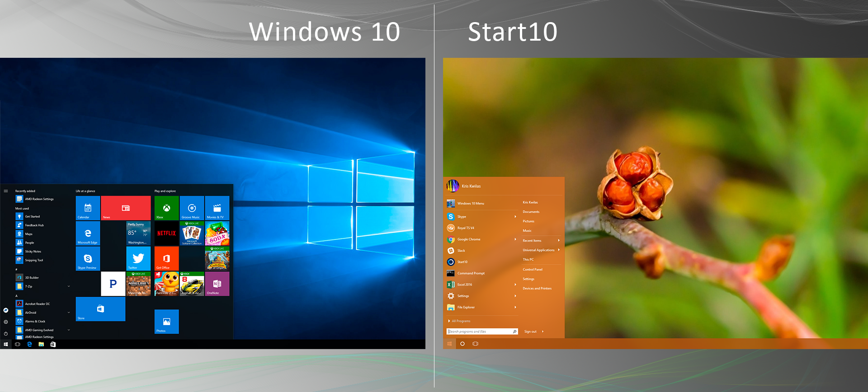868x392 pixels.
Task: Open the red News tile
Action: [126, 208]
